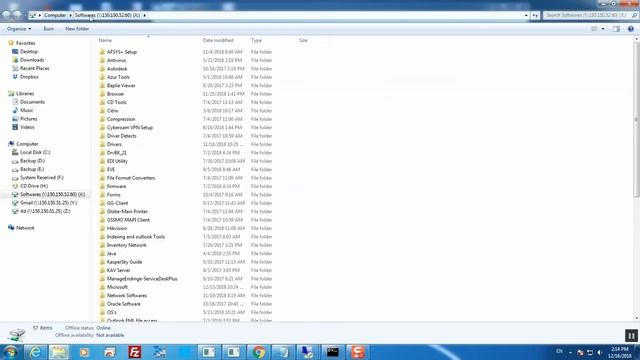Select the KAV Server folder row

[186, 270]
